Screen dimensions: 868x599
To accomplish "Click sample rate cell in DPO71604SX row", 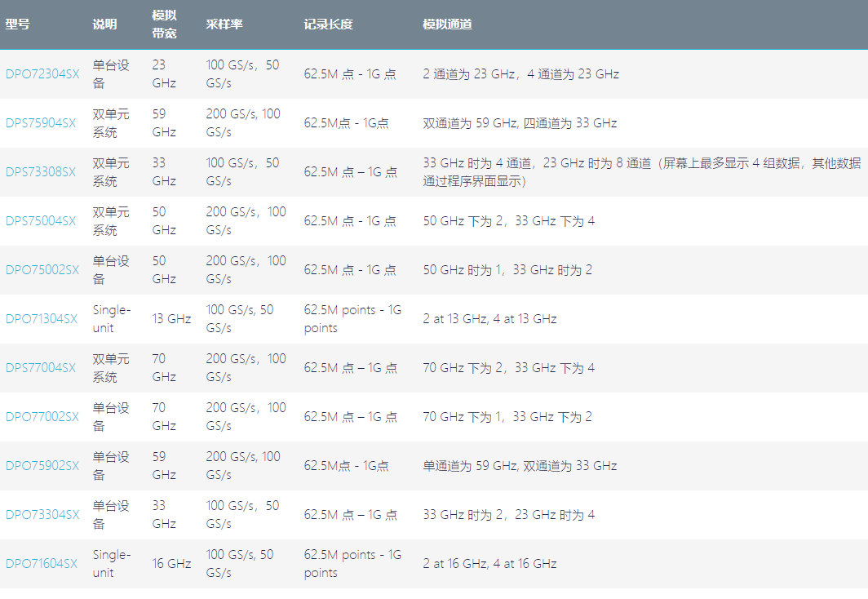I will pos(240,564).
